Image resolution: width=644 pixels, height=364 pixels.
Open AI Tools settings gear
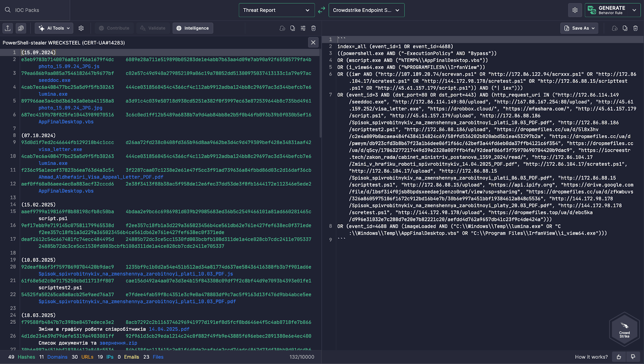pos(81,28)
